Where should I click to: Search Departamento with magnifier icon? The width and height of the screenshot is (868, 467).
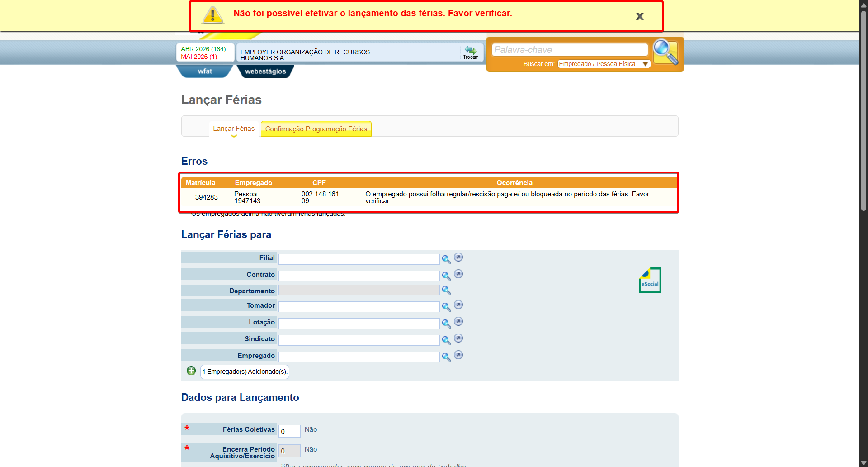pyautogui.click(x=446, y=290)
